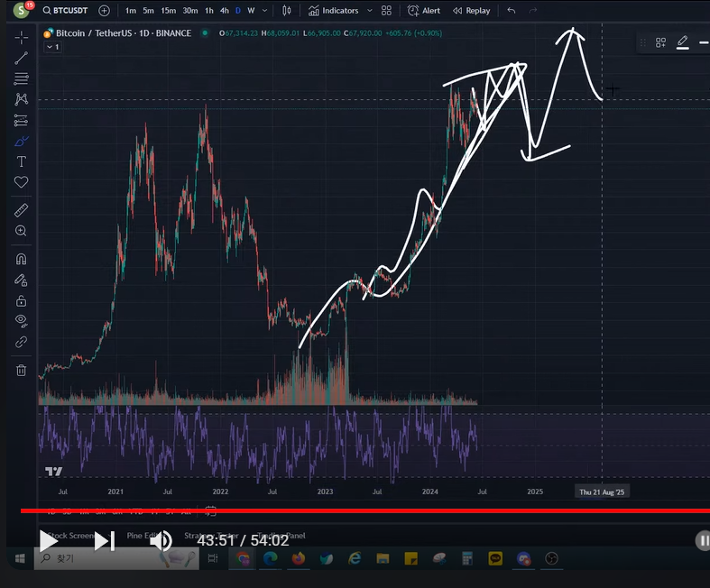710x588 pixels.
Task: Seek using the red video progress bar
Action: (365, 511)
